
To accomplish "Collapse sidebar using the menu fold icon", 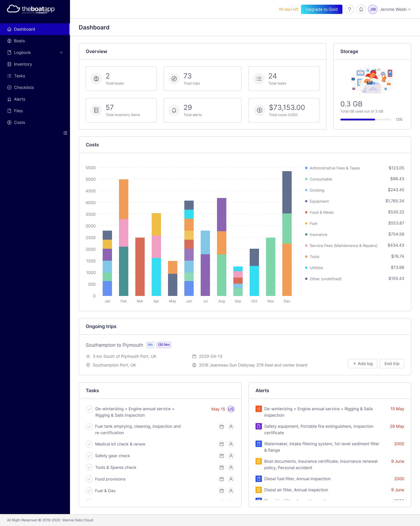I will (65, 133).
